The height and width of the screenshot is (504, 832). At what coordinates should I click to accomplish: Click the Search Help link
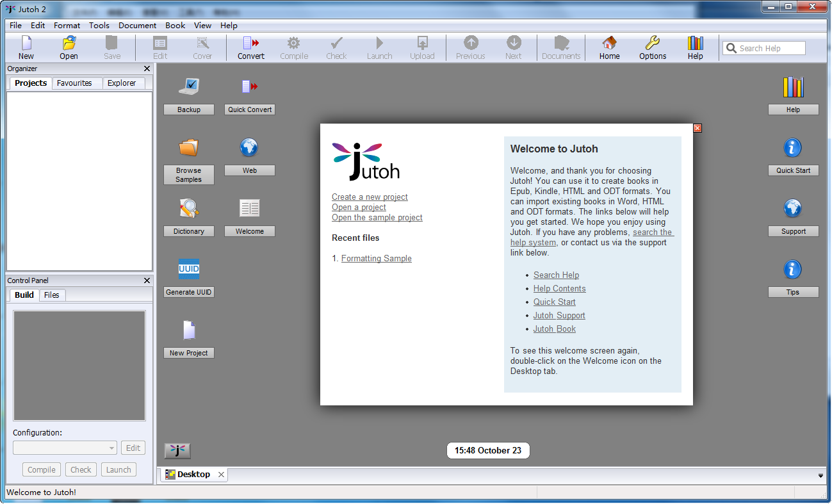556,275
